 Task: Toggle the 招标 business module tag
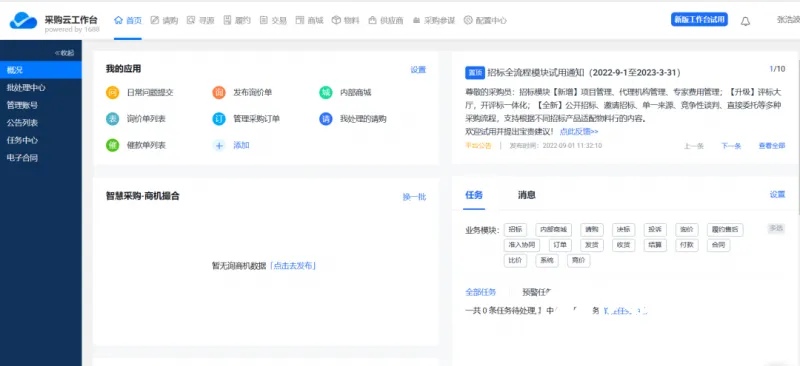[x=515, y=230]
